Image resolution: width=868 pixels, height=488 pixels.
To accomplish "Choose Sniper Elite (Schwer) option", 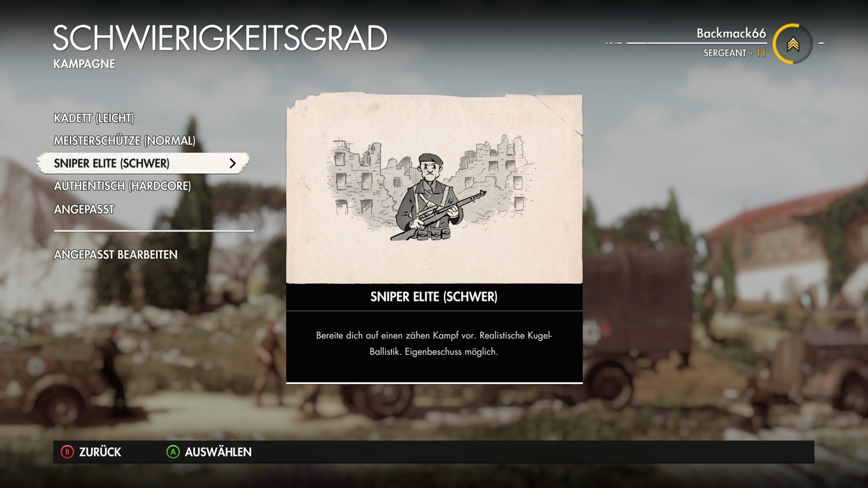I will pos(143,163).
